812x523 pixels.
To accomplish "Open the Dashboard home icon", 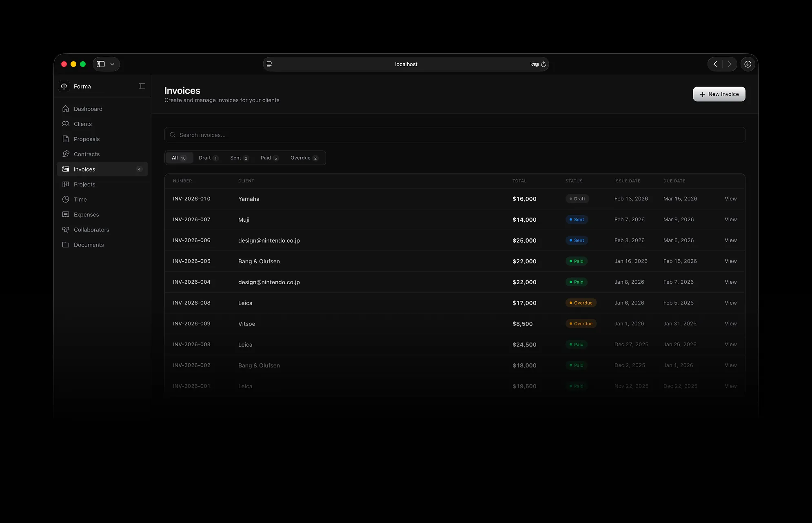I will pos(66,109).
